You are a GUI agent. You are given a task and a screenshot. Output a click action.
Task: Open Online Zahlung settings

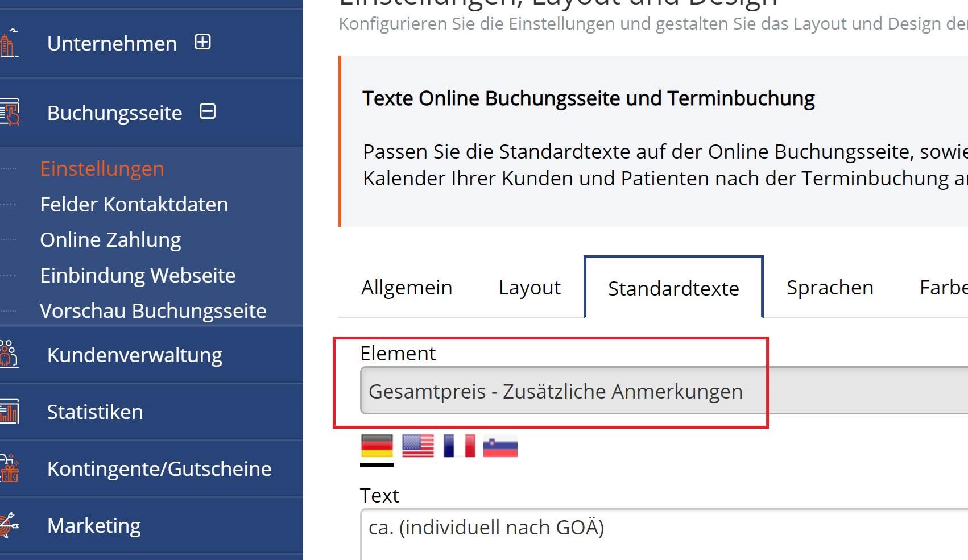pos(110,240)
